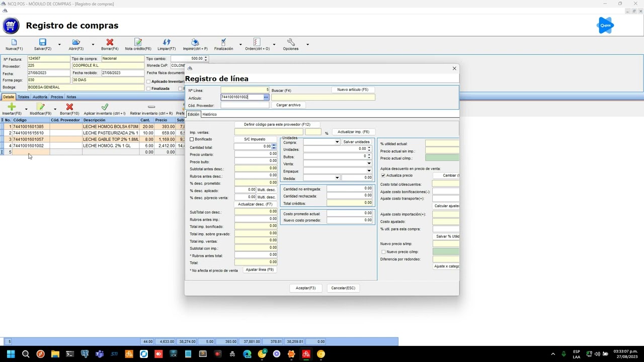Open File Explorer from the taskbar
Viewport: 644px width, 362px height.
pos(55,354)
